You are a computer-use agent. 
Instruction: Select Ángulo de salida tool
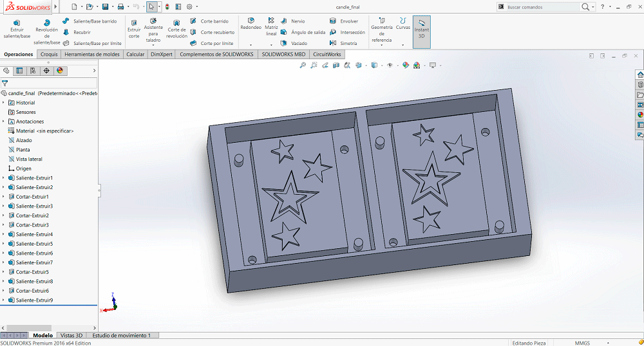tap(303, 32)
